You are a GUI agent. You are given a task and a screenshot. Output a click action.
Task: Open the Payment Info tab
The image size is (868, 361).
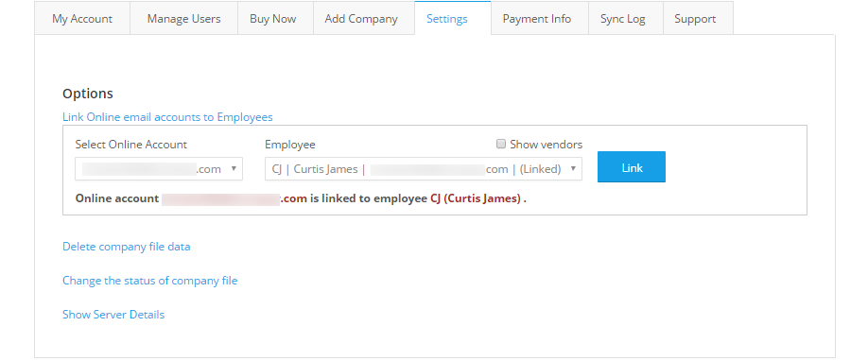(x=536, y=18)
